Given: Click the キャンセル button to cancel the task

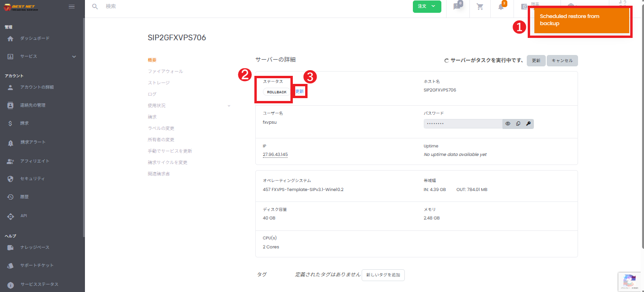Looking at the screenshot, I should tap(562, 60).
